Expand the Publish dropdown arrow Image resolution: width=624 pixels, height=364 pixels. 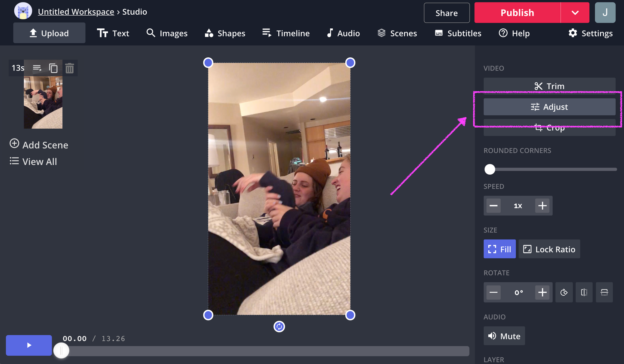click(575, 13)
